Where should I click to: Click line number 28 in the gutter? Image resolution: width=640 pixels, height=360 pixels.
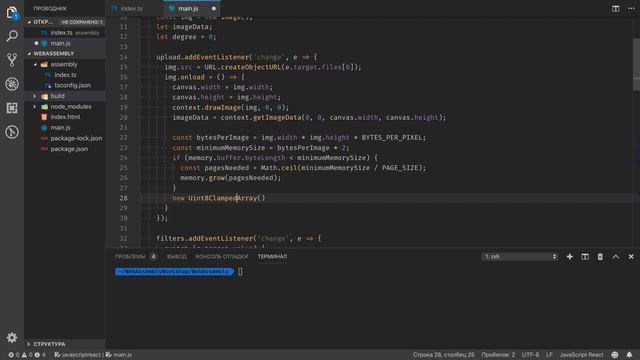(x=123, y=198)
